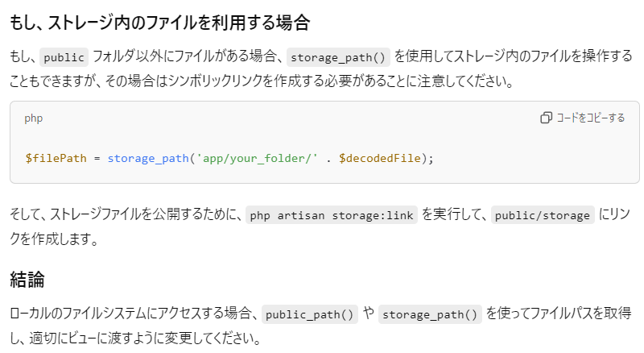
Task: Click the $filePath variable in the code
Action: 56,158
